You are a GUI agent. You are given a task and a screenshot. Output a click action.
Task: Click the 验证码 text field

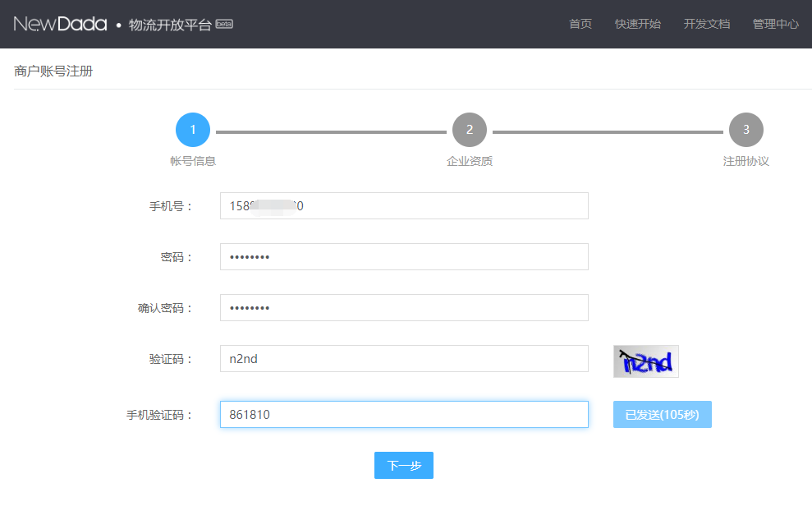pyautogui.click(x=404, y=359)
